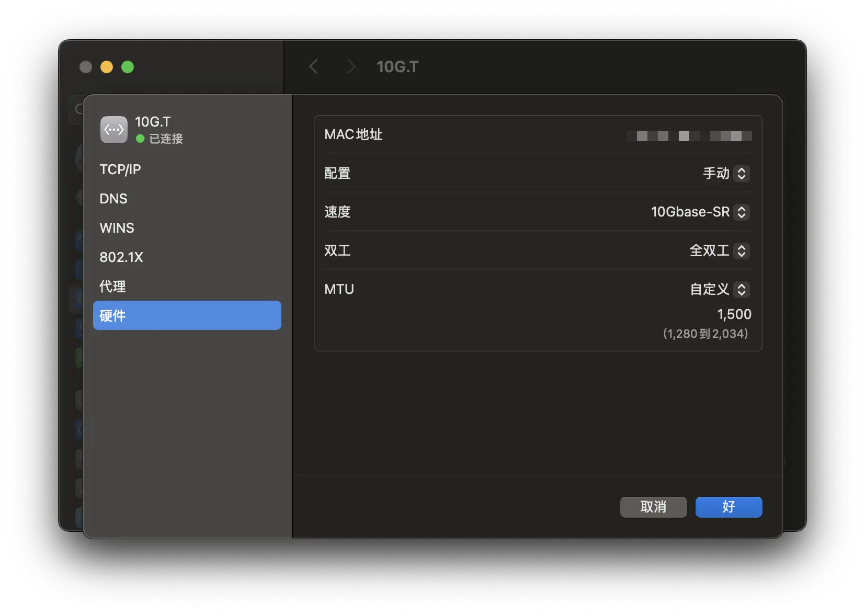Switch to the TCP/IP section
The height and width of the screenshot is (616, 865).
120,169
